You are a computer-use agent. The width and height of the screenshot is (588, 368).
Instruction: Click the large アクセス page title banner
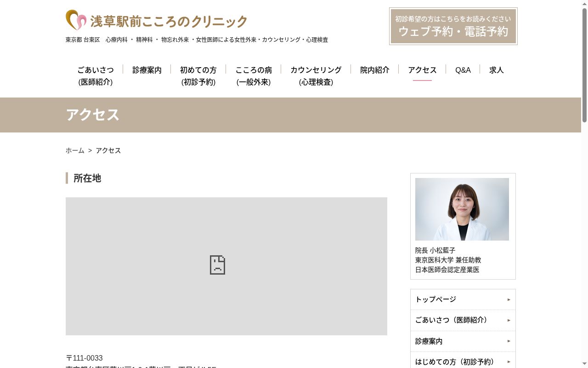tap(290, 115)
